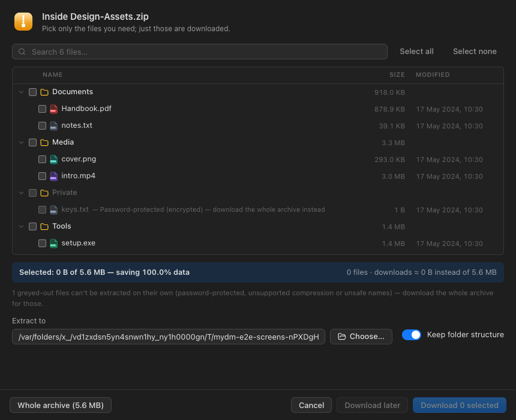Collapse the Private folder
The image size is (516, 420).
pyautogui.click(x=22, y=193)
